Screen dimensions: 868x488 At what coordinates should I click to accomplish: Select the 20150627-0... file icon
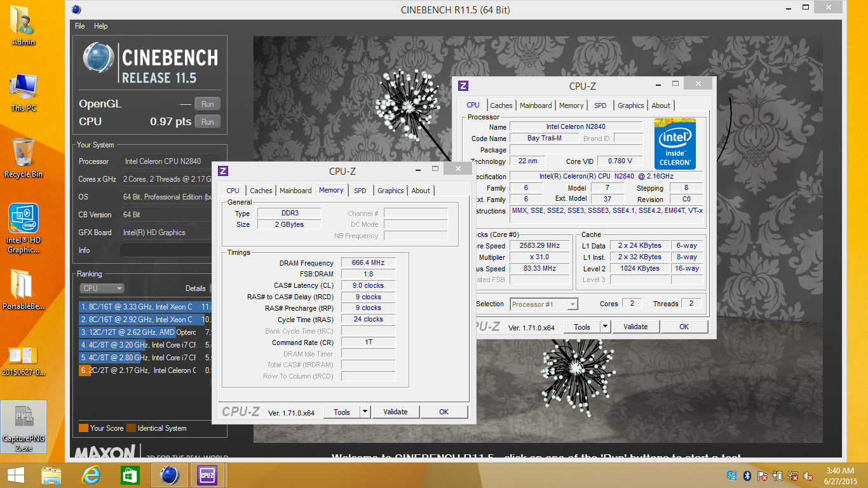(24, 360)
